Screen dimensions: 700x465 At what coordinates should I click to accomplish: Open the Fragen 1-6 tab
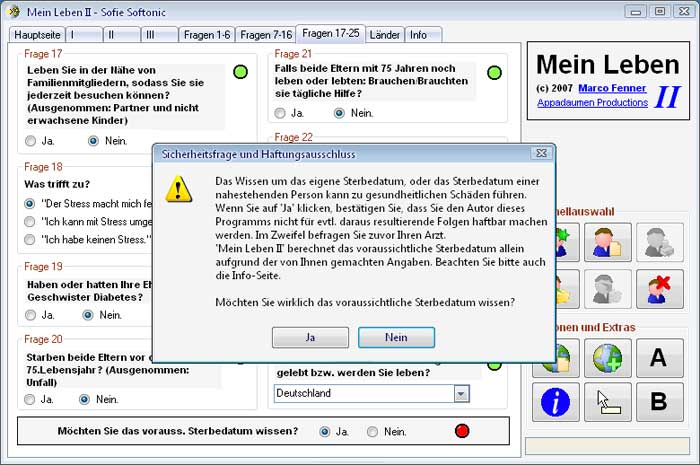207,35
